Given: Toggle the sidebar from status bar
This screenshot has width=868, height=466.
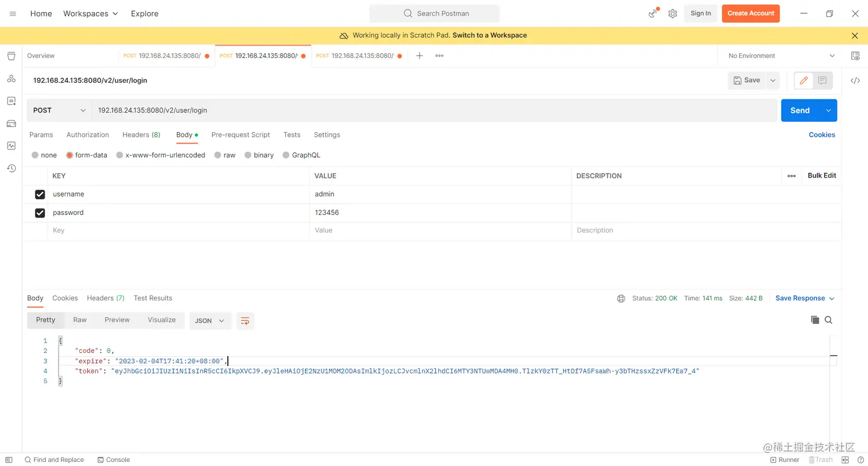Looking at the screenshot, I should pyautogui.click(x=9, y=460).
